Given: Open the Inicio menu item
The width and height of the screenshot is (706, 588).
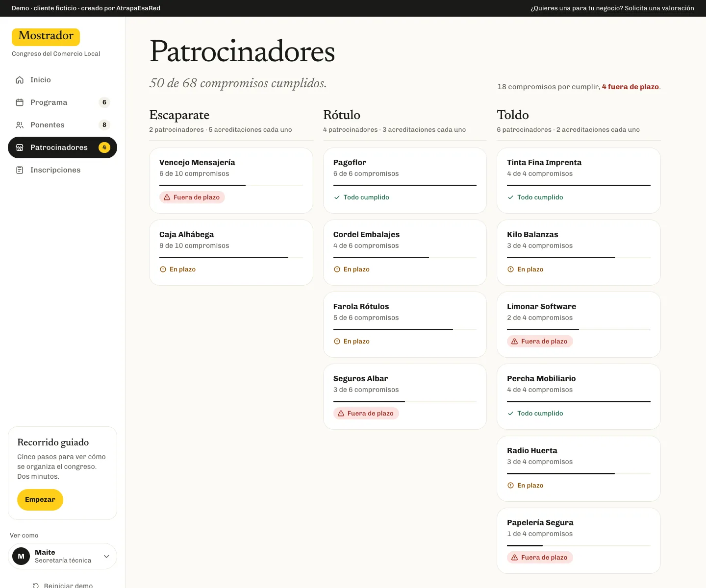Looking at the screenshot, I should pos(62,80).
